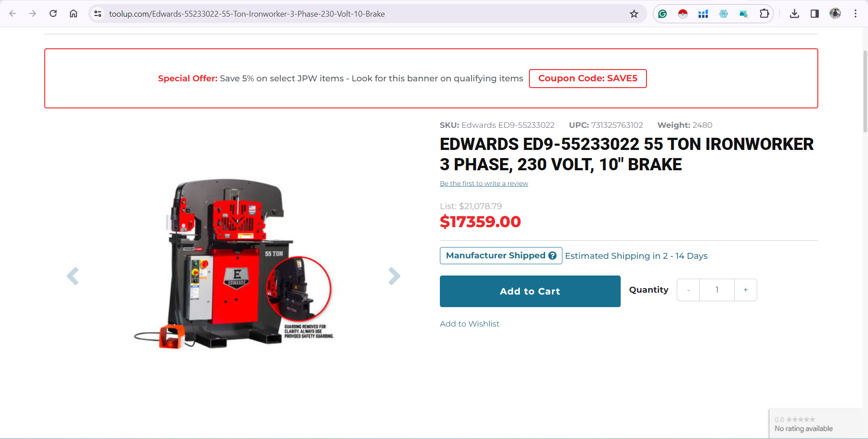This screenshot has height=439, width=868.
Task: Reload the page with the refresh icon
Action: [x=53, y=14]
